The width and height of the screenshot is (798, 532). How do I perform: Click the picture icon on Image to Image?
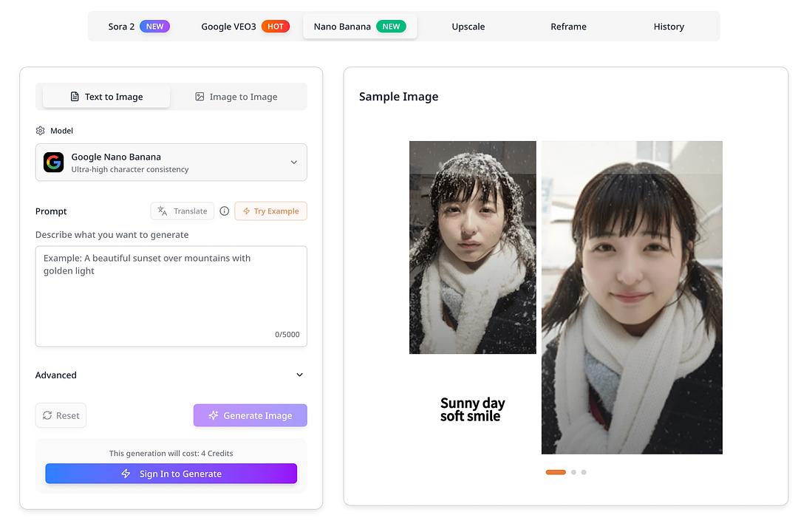pyautogui.click(x=199, y=96)
